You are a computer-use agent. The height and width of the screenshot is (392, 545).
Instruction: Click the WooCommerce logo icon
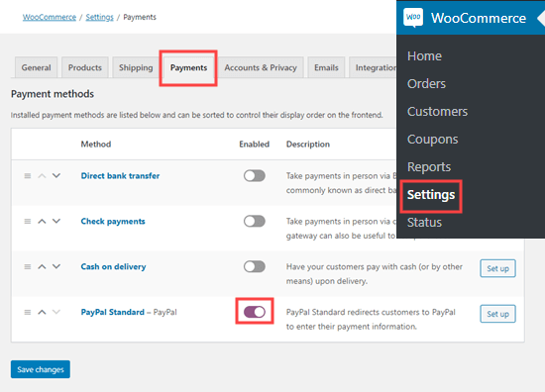tap(413, 17)
